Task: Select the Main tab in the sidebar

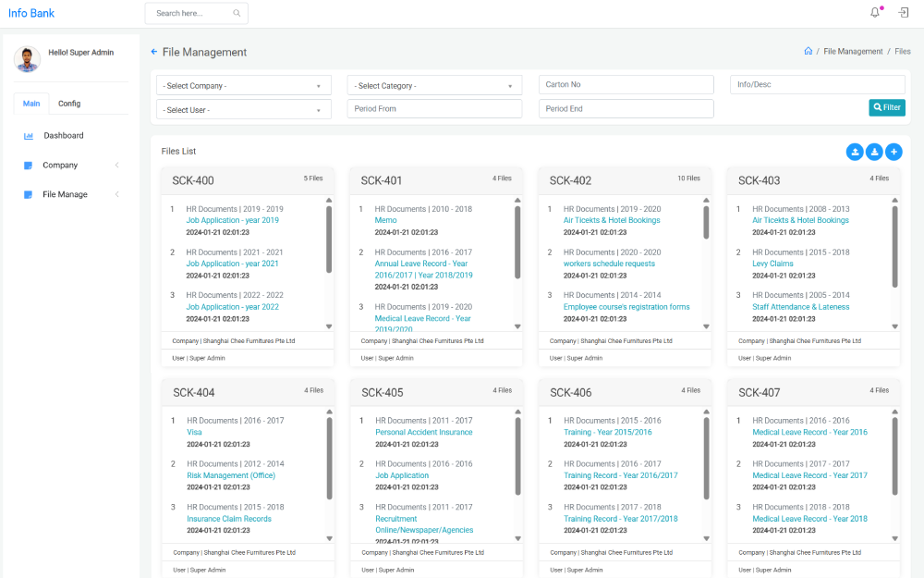Action: pyautogui.click(x=30, y=103)
